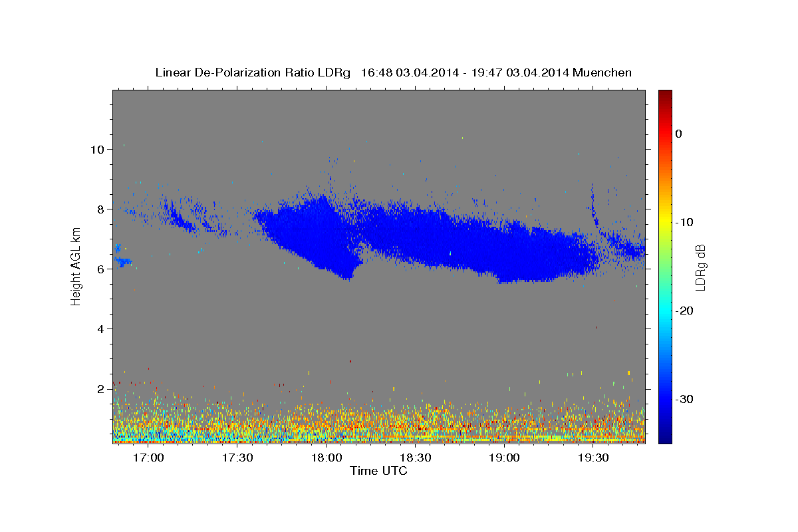The width and height of the screenshot is (798, 532).
Task: Click the 17:00 time tick label
Action: (x=148, y=458)
